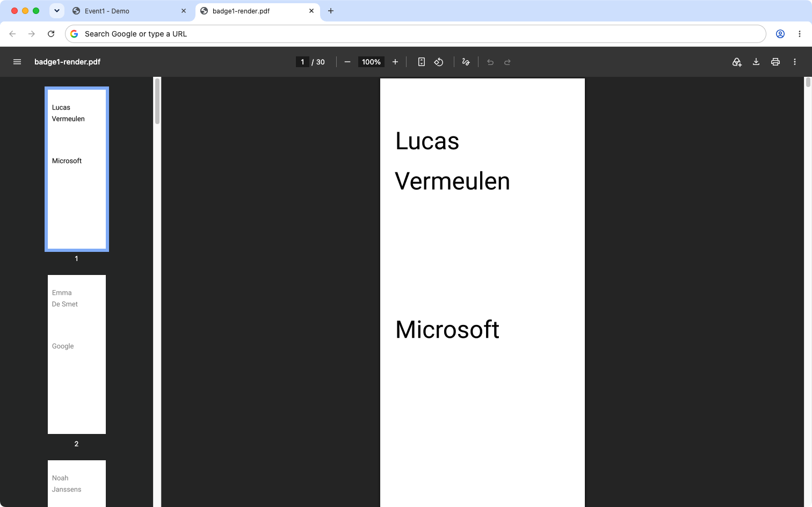Viewport: 812px width, 507px height.
Task: Open the Chrome three-dot menu
Action: [x=800, y=34]
